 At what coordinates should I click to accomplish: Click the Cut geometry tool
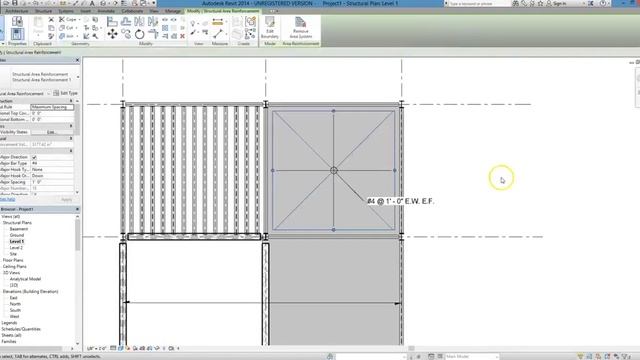pos(68,28)
